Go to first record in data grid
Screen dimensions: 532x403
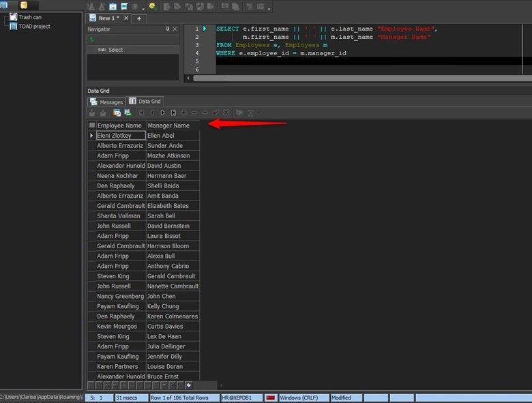142,113
